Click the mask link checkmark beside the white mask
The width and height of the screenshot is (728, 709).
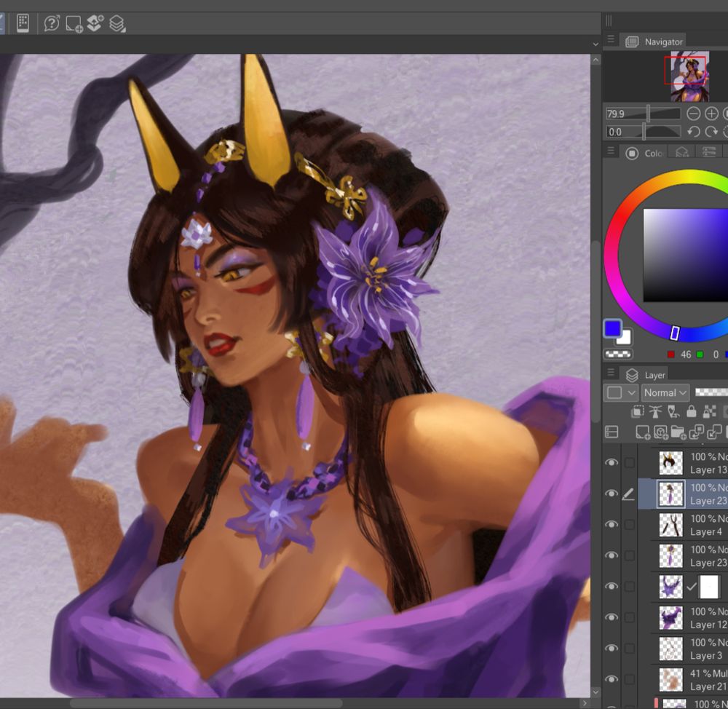tap(692, 587)
